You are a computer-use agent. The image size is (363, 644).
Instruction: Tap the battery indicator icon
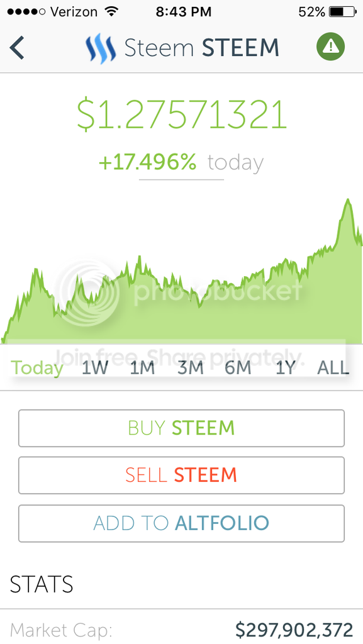pyautogui.click(x=343, y=11)
